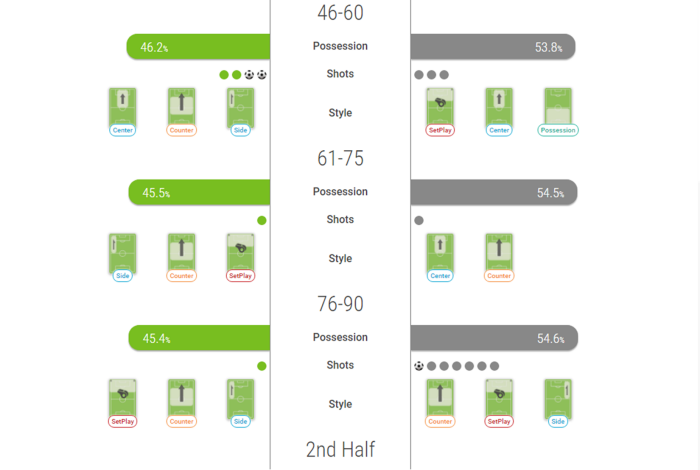Select green team's SetPlay icon in 61-75
This screenshot has height=470, width=700.
coord(241,255)
